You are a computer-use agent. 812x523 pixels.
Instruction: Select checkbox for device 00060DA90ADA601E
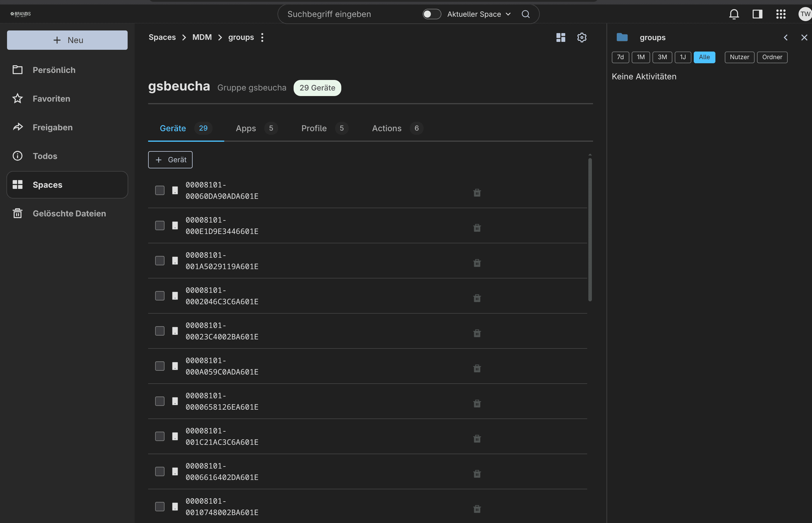click(160, 191)
